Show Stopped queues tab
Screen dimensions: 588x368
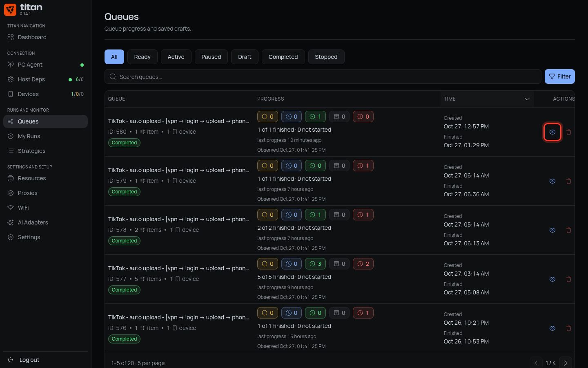[326, 57]
